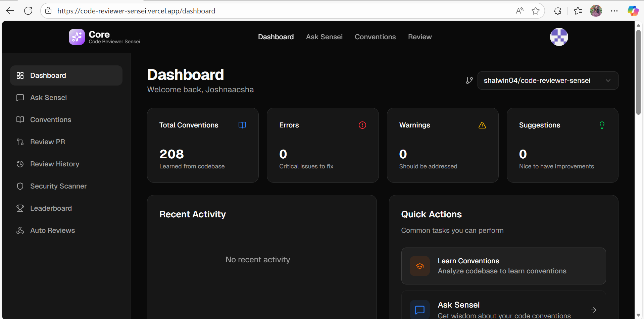Click the 'Critical issues to fix' text
Screen dimensions: 644x319
[306, 166]
